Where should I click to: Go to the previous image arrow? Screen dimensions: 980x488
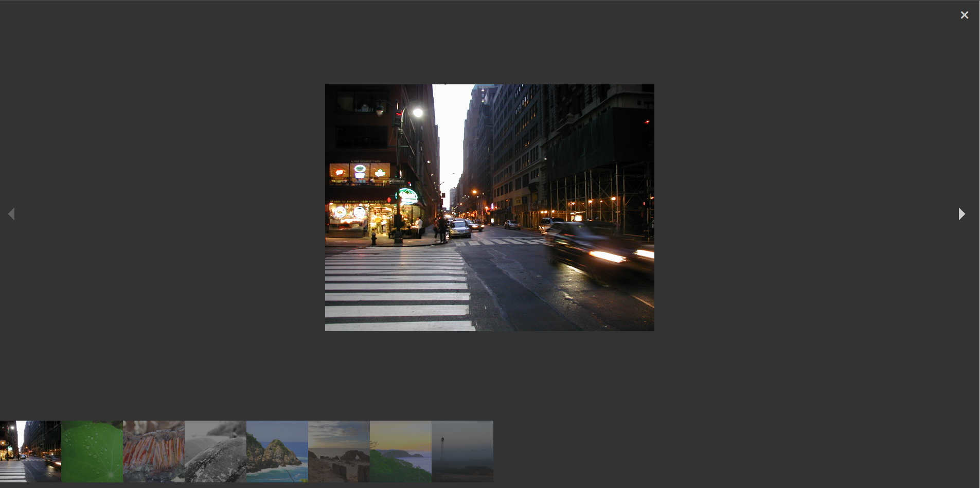pos(11,214)
